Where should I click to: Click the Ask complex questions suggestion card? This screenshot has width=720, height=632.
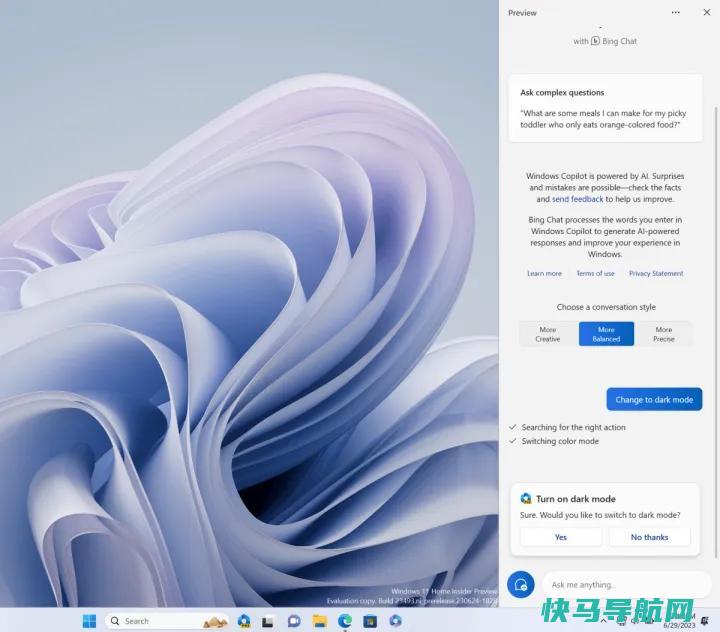tap(605, 108)
